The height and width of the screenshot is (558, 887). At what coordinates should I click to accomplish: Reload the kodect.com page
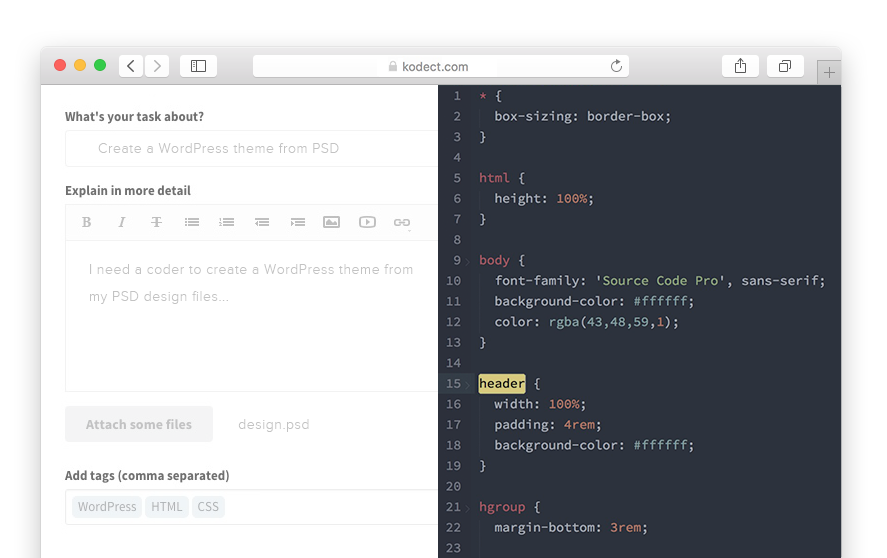pos(616,66)
